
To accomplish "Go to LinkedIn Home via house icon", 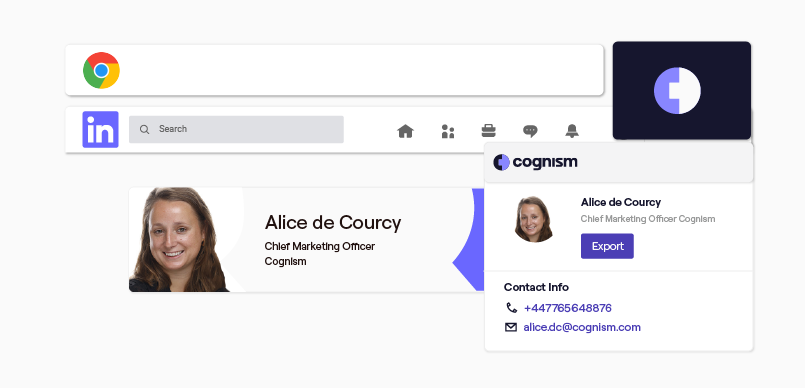I will coord(405,131).
